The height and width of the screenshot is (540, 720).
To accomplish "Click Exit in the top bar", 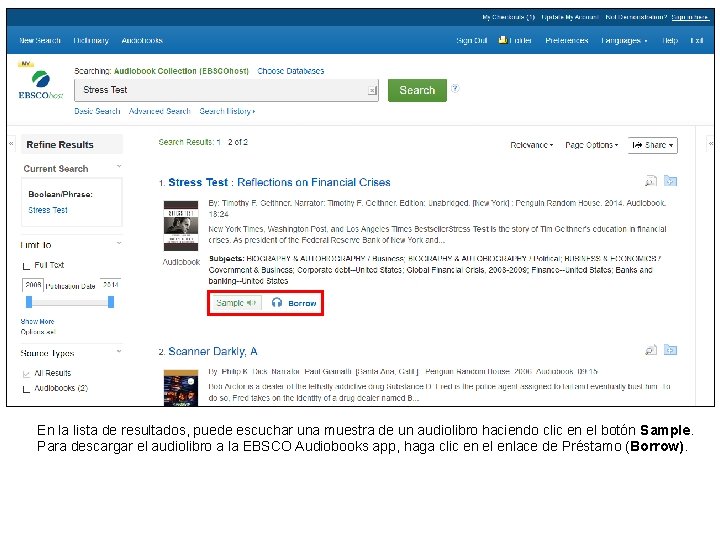I will (697, 40).
